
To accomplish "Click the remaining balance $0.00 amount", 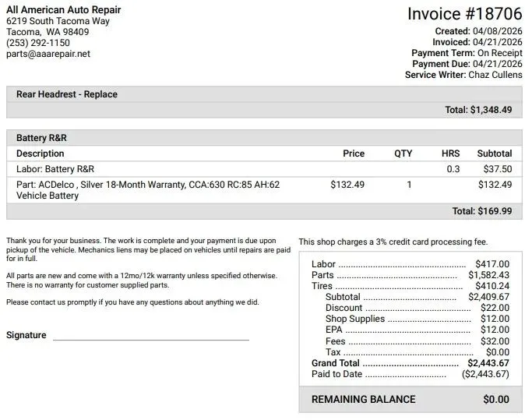I will 496,399.
